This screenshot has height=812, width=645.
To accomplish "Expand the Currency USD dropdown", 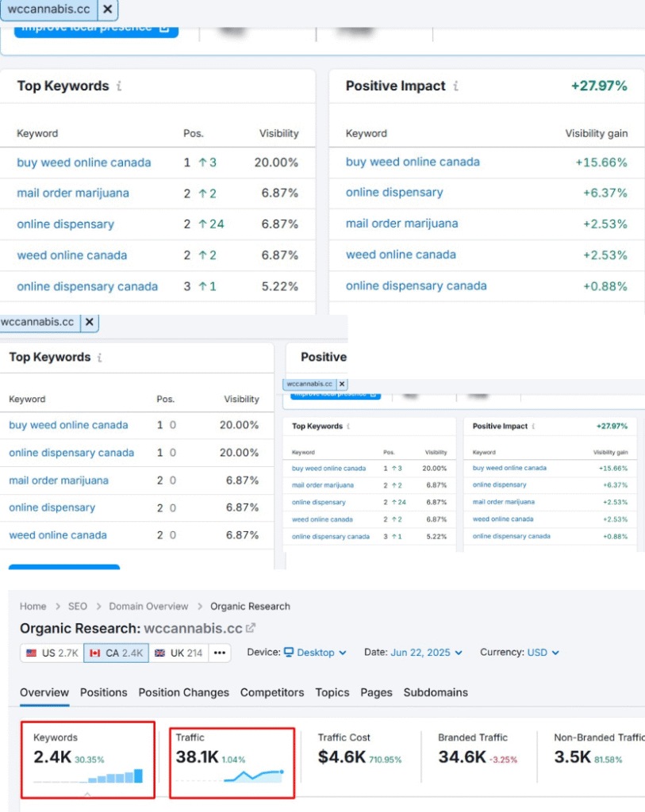I will 543,653.
